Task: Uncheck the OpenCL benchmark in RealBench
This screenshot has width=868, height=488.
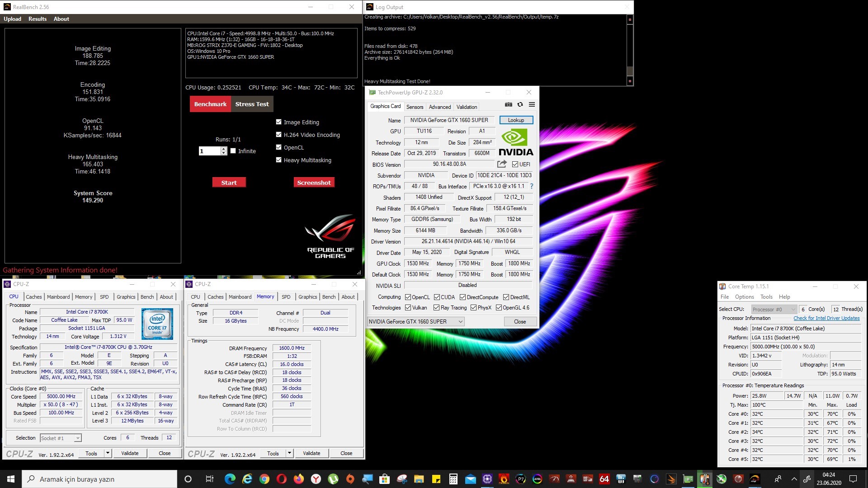Action: [x=279, y=147]
